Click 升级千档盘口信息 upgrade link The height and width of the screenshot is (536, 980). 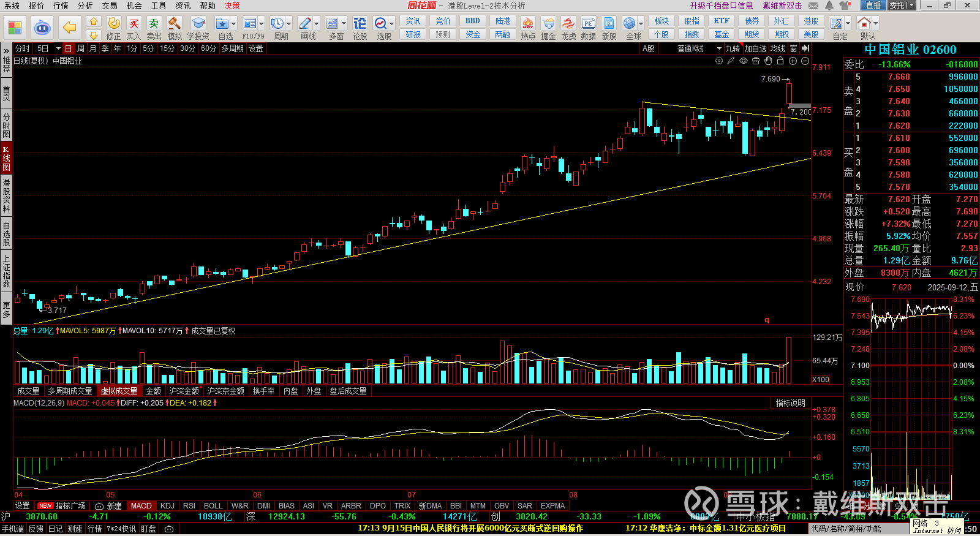point(721,6)
